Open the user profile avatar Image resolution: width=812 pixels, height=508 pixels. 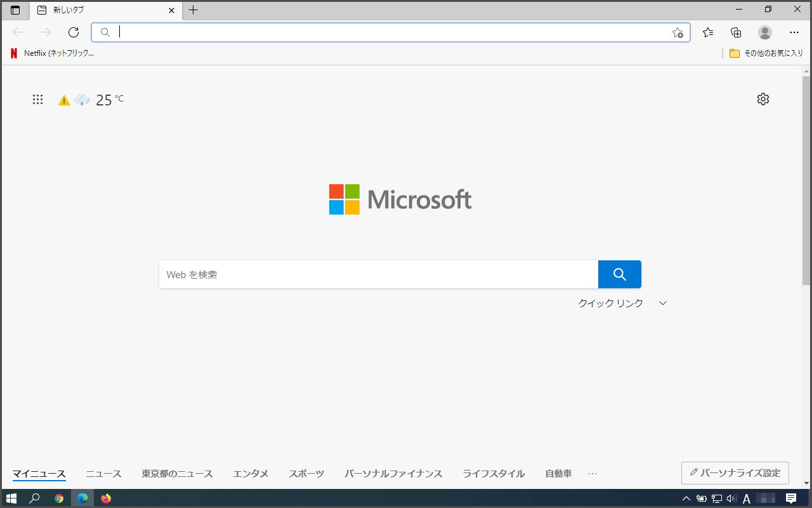765,32
